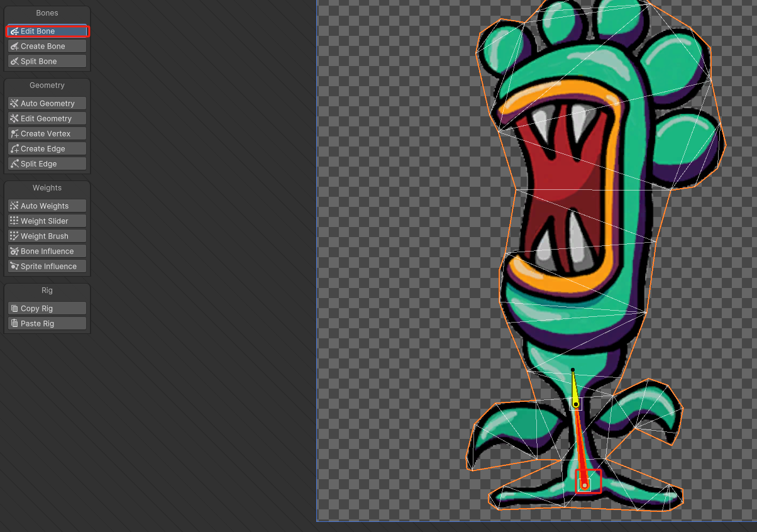Select the Create Vertex tool
Image resolution: width=757 pixels, height=532 pixels.
[47, 133]
